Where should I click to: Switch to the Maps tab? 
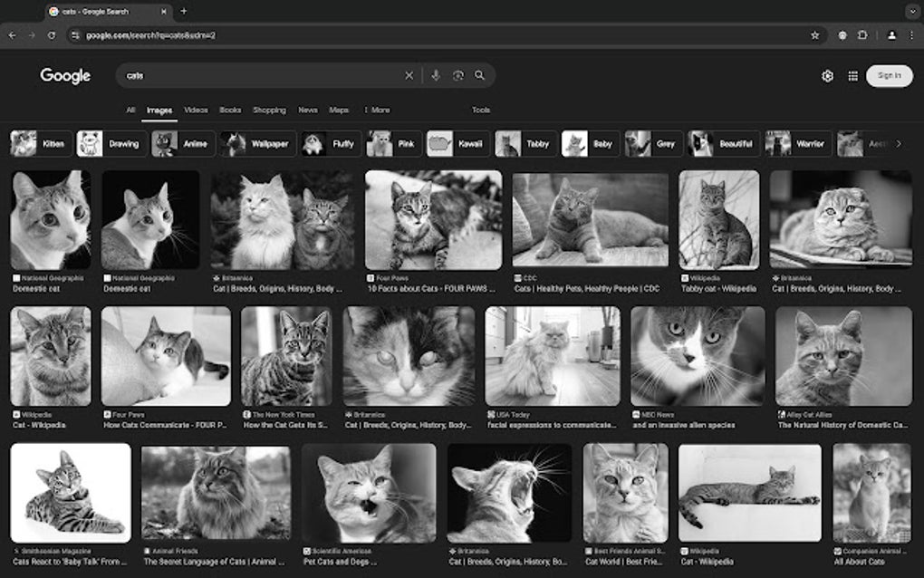(339, 110)
